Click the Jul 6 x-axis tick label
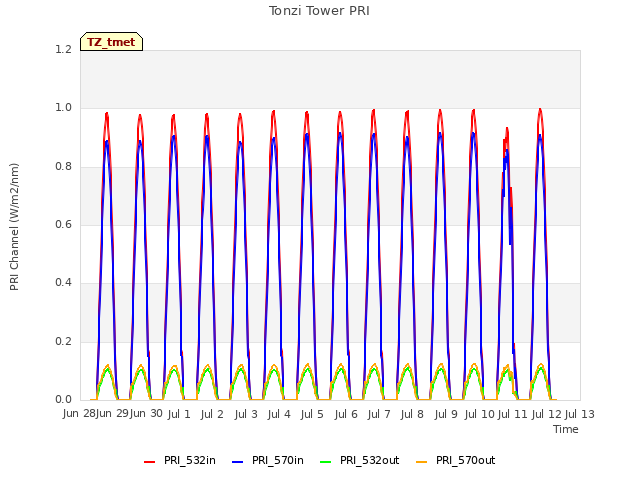640x480 pixels. (x=346, y=414)
